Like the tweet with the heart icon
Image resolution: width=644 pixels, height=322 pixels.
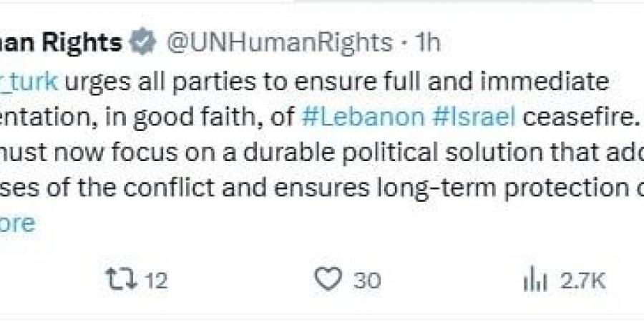tap(328, 280)
